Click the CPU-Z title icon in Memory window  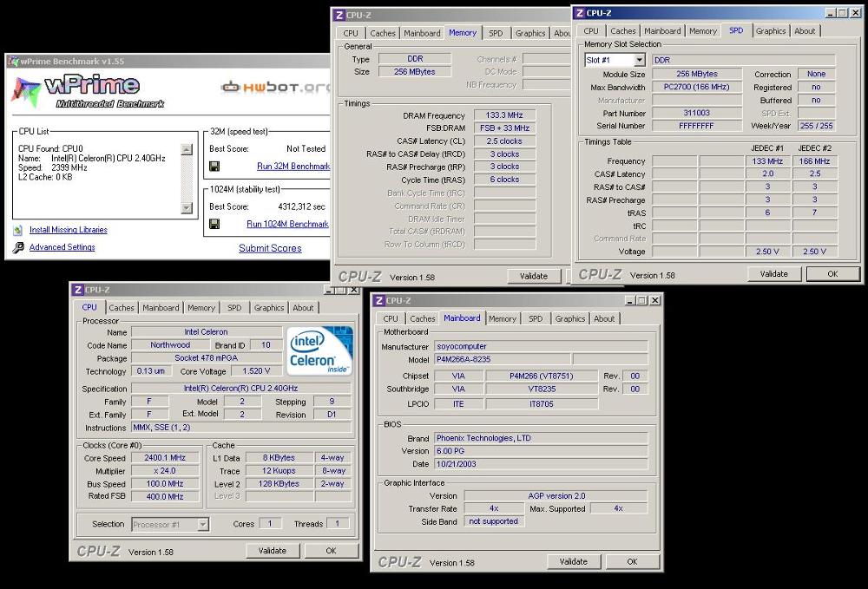pos(339,15)
